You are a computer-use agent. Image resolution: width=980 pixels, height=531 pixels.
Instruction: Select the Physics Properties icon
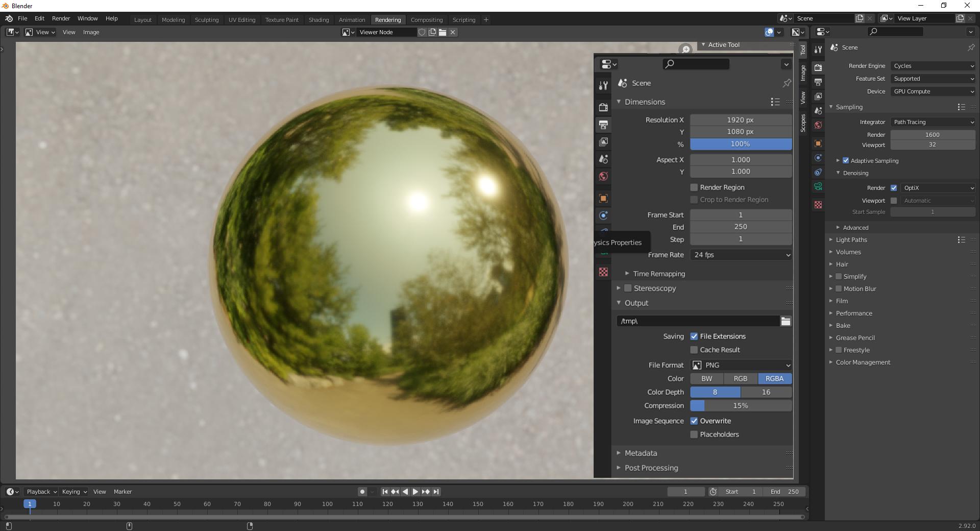603,215
